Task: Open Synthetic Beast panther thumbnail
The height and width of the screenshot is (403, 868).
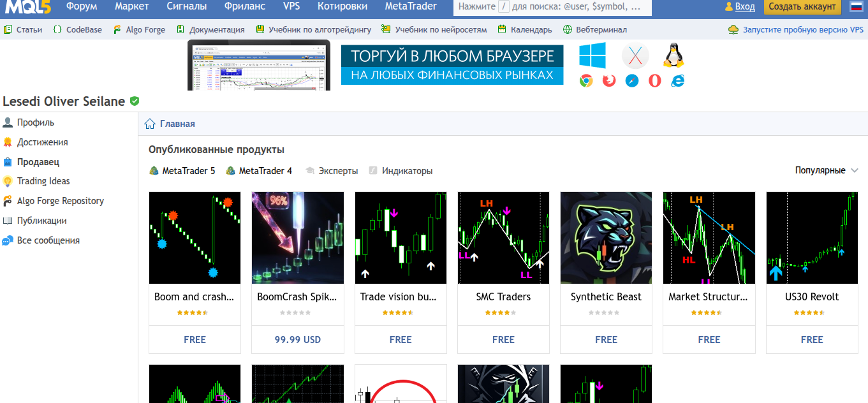Action: point(607,238)
